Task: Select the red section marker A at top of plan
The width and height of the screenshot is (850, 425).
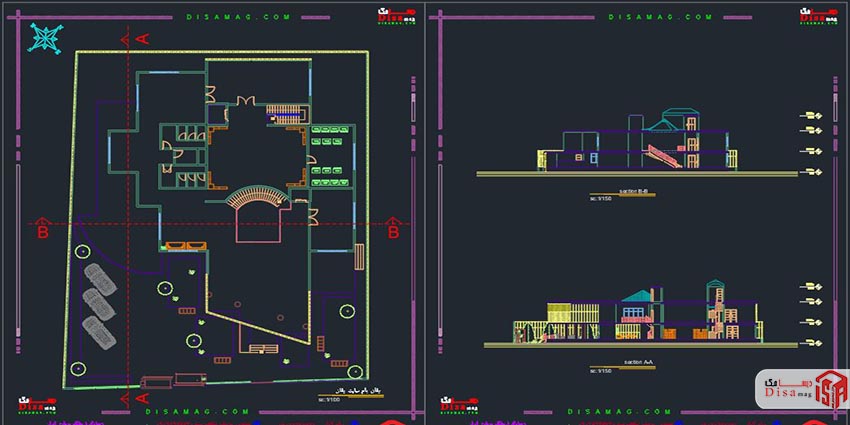Action: click(143, 38)
